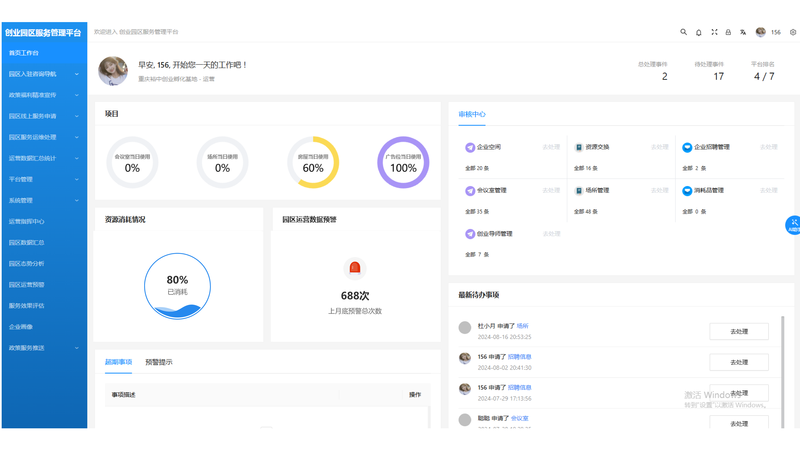The image size is (800, 450).
Task: Click 去处理 button for 2024-07-29 request
Action: (x=739, y=393)
